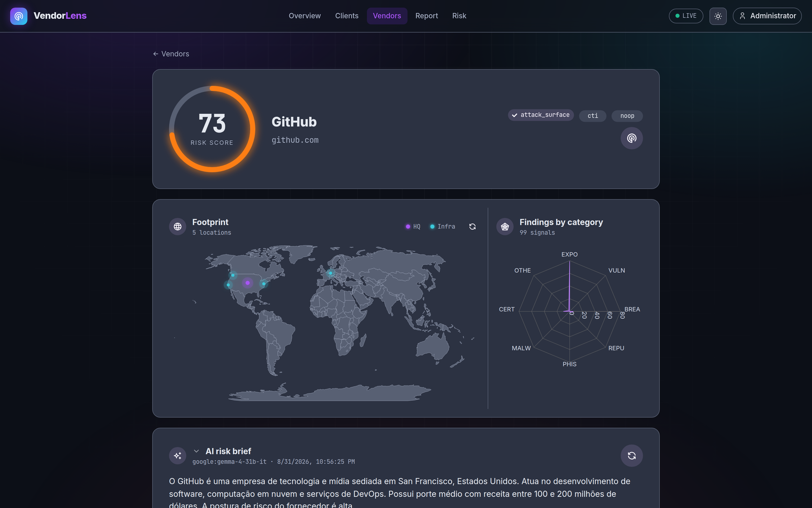This screenshot has width=812, height=508.
Task: Click the CERT axis label on radar chart
Action: (506, 309)
